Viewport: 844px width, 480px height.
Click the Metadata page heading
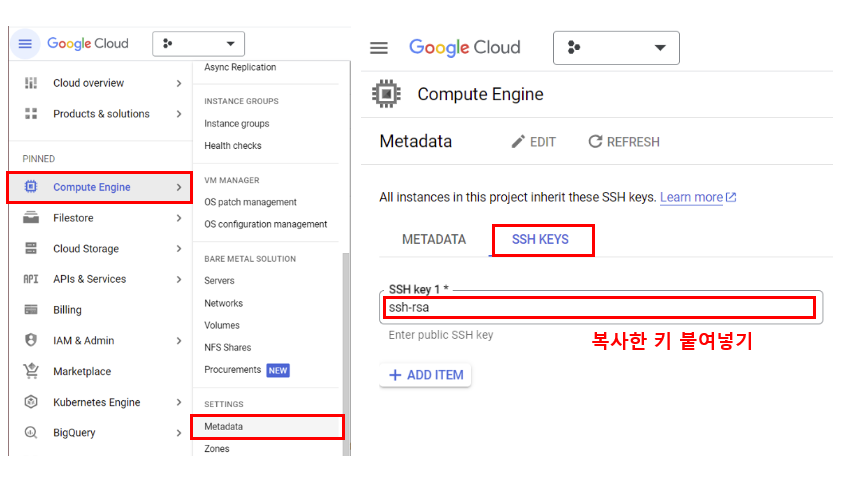click(x=416, y=142)
